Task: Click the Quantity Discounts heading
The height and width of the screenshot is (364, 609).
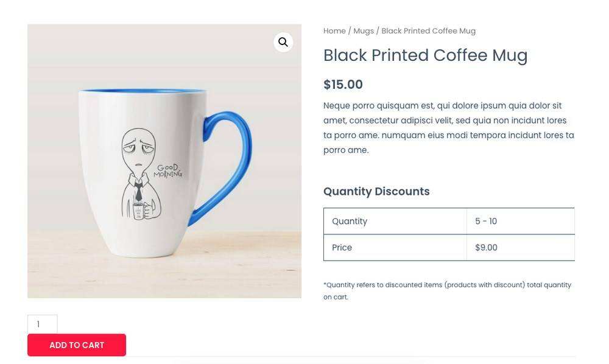Action: (x=376, y=192)
